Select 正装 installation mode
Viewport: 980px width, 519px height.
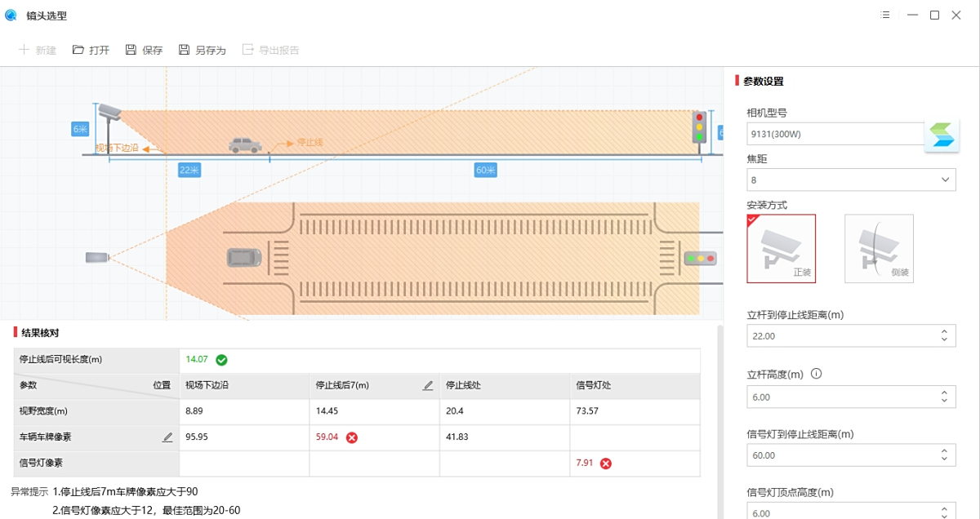tap(781, 248)
